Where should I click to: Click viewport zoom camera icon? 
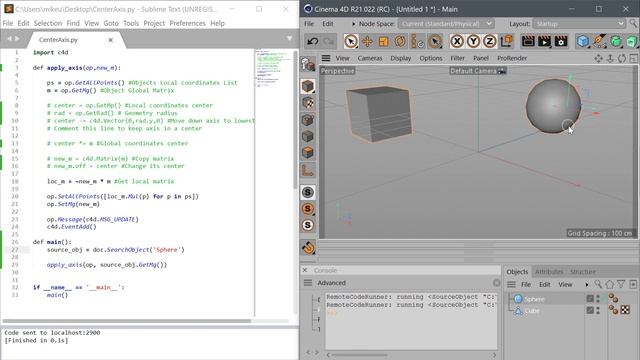pos(610,58)
